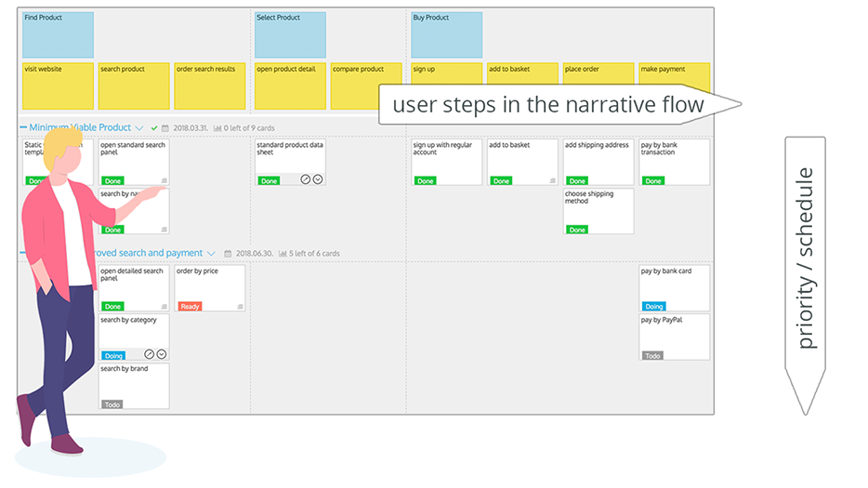Viewport: 868px width, 488px height.
Task: Click the Done badge on pay by bank transaction
Action: [653, 180]
